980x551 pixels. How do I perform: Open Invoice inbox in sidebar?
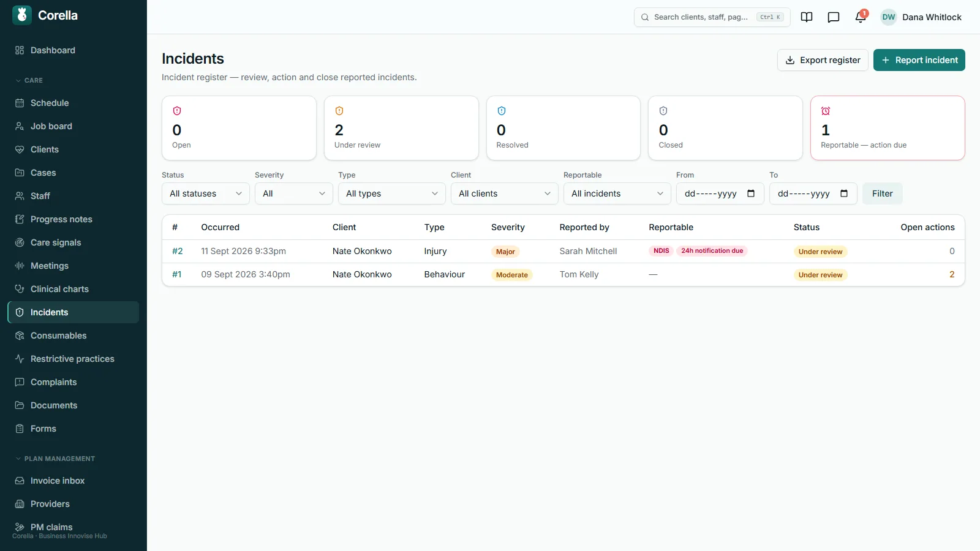[73, 481]
